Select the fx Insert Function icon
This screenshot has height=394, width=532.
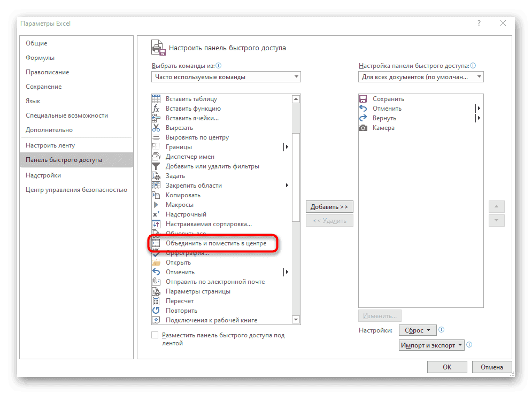[156, 109]
